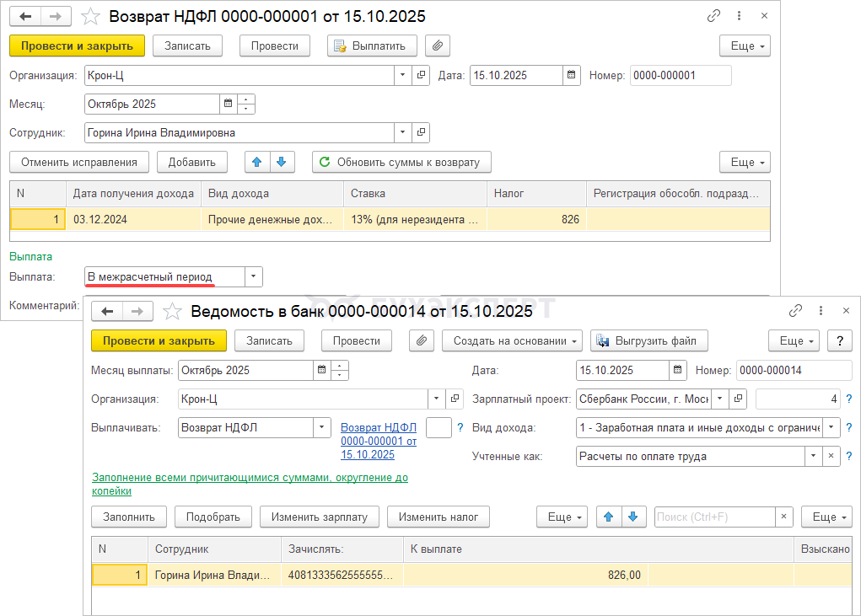Go back in Возврат НДФЛ window
861x616 pixels.
click(25, 17)
